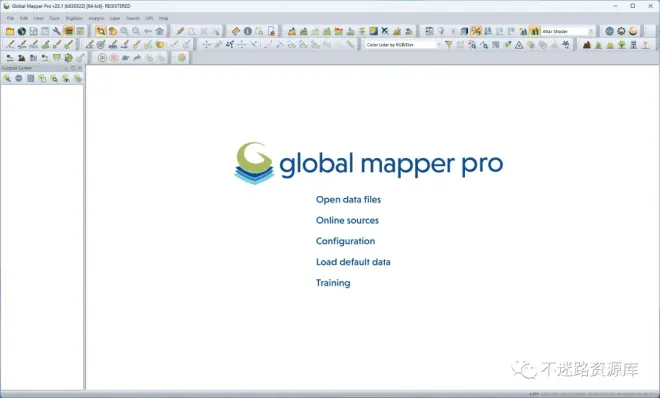This screenshot has height=398, width=660.
Task: Open the File menu
Action: pyautogui.click(x=11, y=18)
